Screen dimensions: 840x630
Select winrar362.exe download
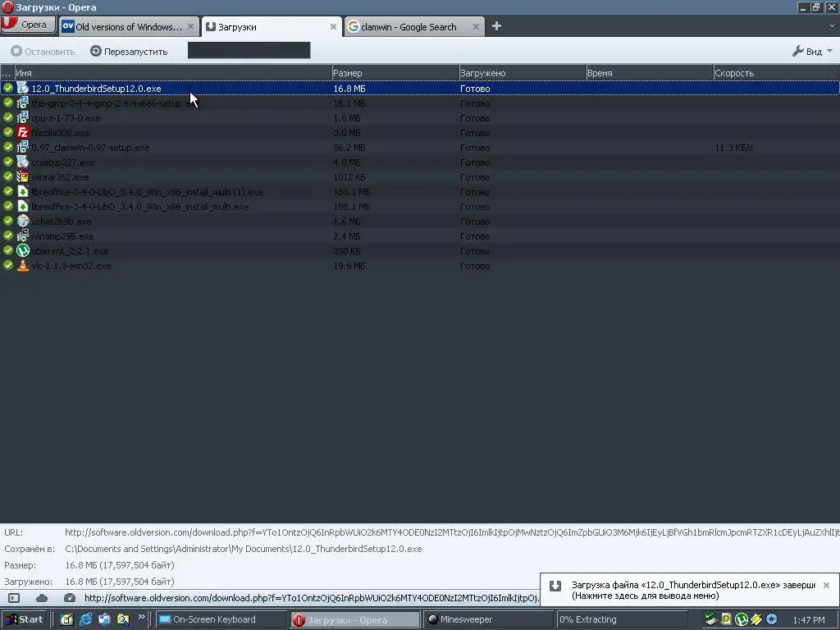(420, 177)
